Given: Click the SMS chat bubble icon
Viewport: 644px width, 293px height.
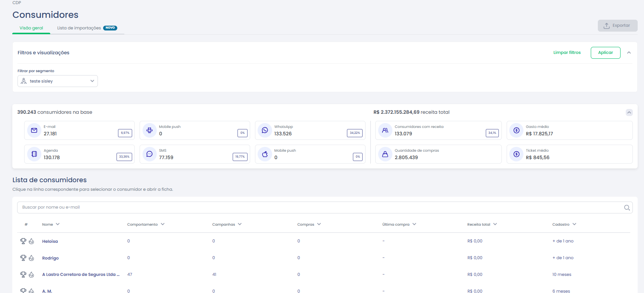Looking at the screenshot, I should (150, 154).
